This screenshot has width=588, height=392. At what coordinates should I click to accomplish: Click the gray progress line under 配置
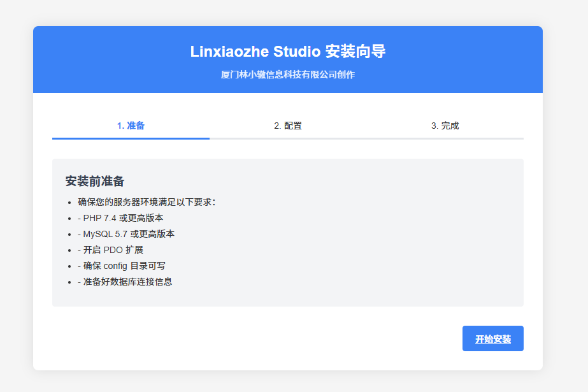[288, 138]
